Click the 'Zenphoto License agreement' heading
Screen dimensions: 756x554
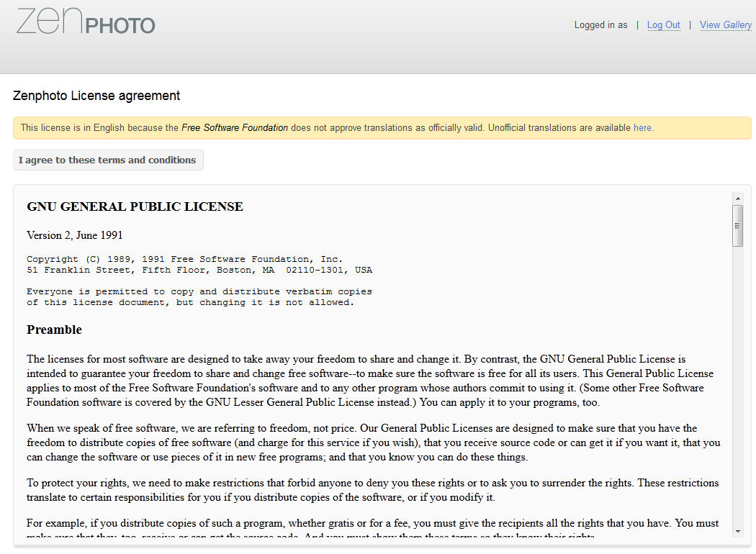tap(96, 96)
